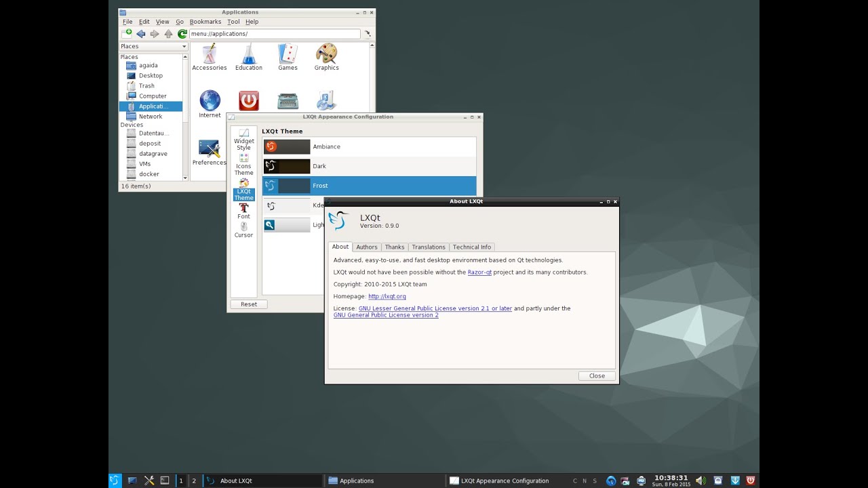Image resolution: width=868 pixels, height=488 pixels.
Task: Switch to the Technical Info tab
Action: pyautogui.click(x=472, y=247)
